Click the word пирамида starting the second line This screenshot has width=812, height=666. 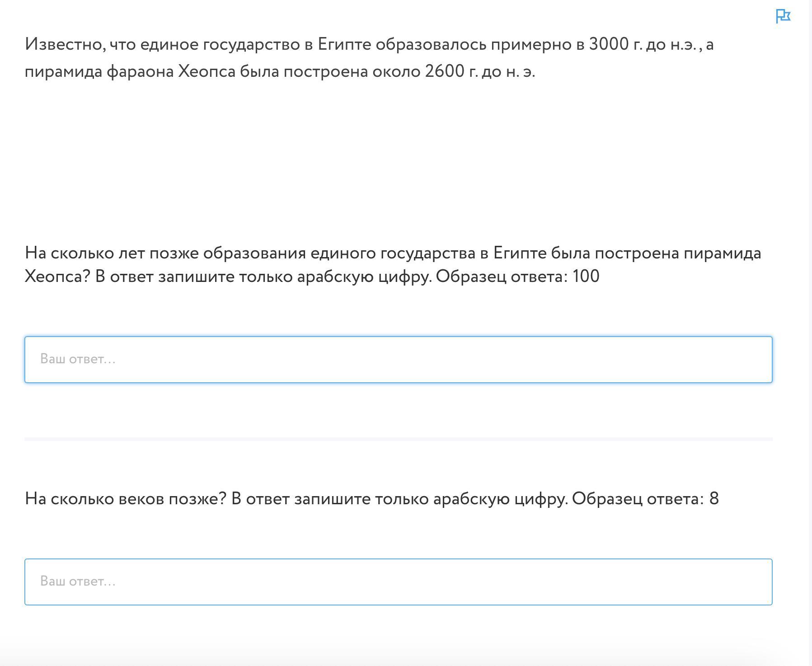pyautogui.click(x=63, y=71)
